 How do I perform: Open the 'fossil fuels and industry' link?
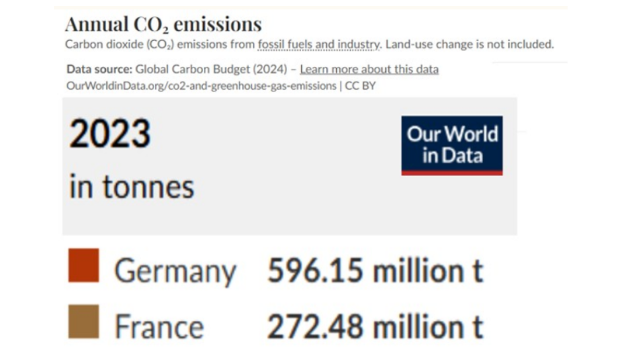point(319,44)
